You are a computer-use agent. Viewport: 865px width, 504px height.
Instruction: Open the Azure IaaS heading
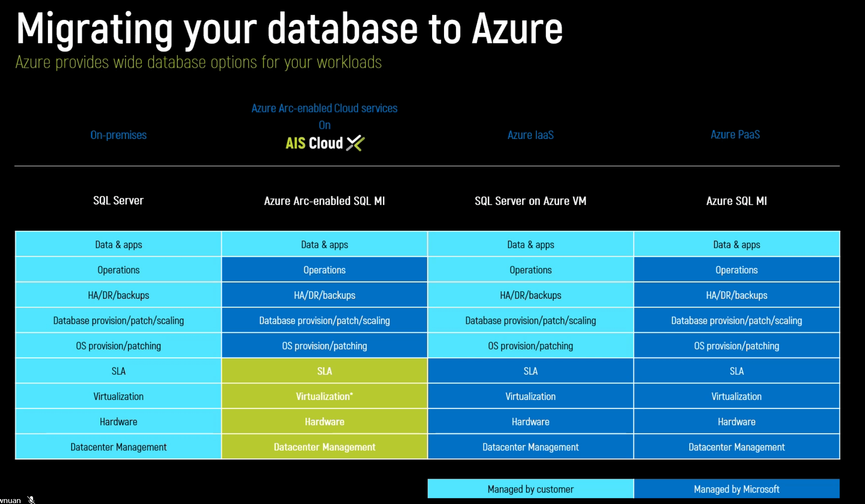click(530, 135)
